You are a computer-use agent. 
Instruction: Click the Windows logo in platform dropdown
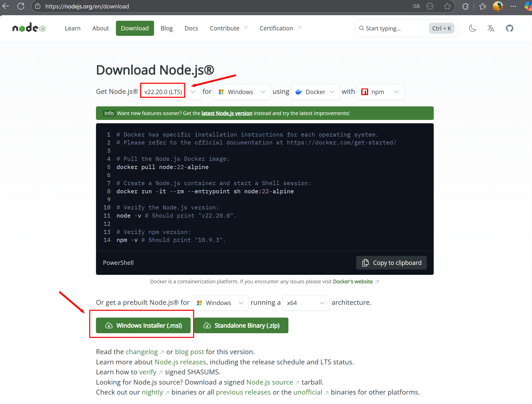[221, 92]
